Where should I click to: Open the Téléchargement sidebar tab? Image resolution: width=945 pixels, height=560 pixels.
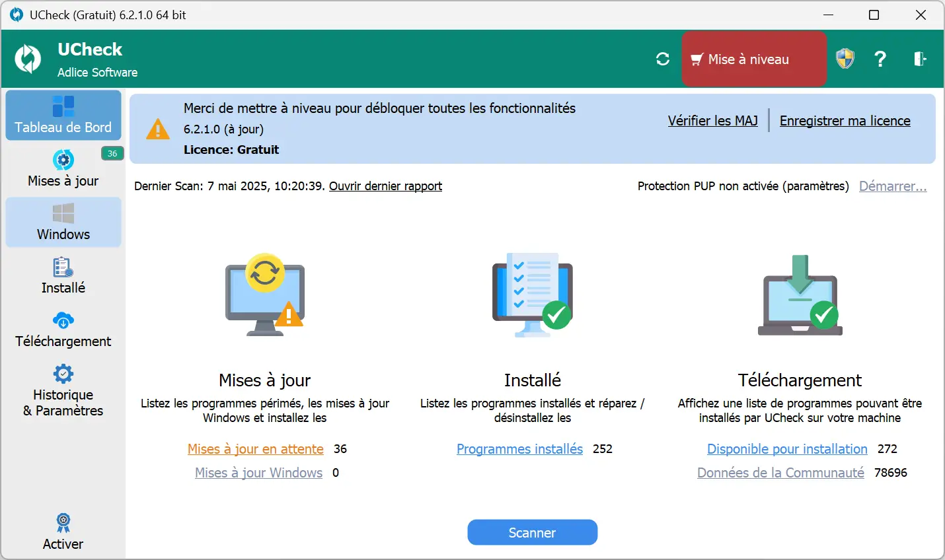point(63,329)
